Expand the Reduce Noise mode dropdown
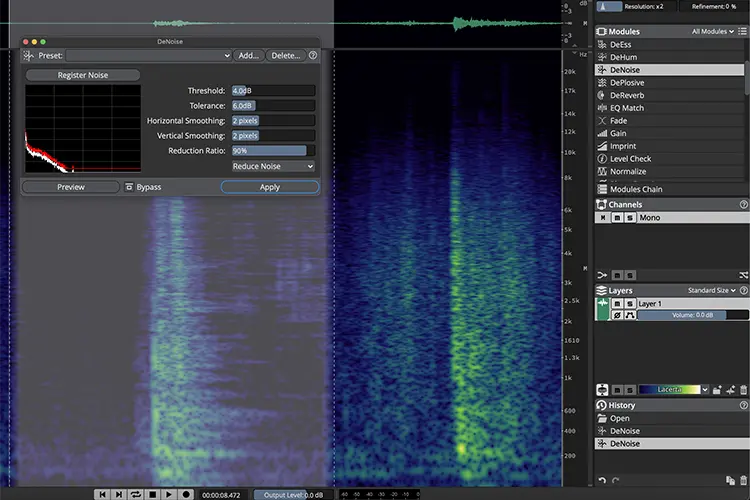The height and width of the screenshot is (500, 750). [x=273, y=167]
